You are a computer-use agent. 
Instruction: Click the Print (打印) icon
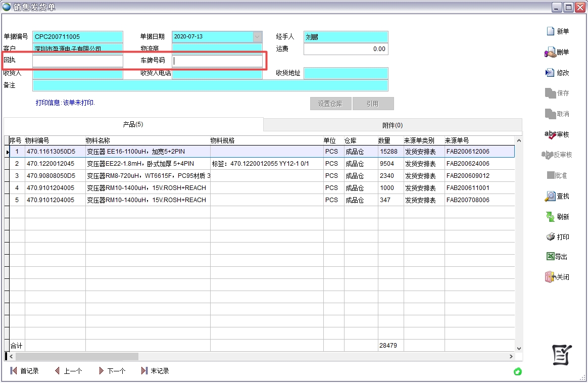coord(551,237)
